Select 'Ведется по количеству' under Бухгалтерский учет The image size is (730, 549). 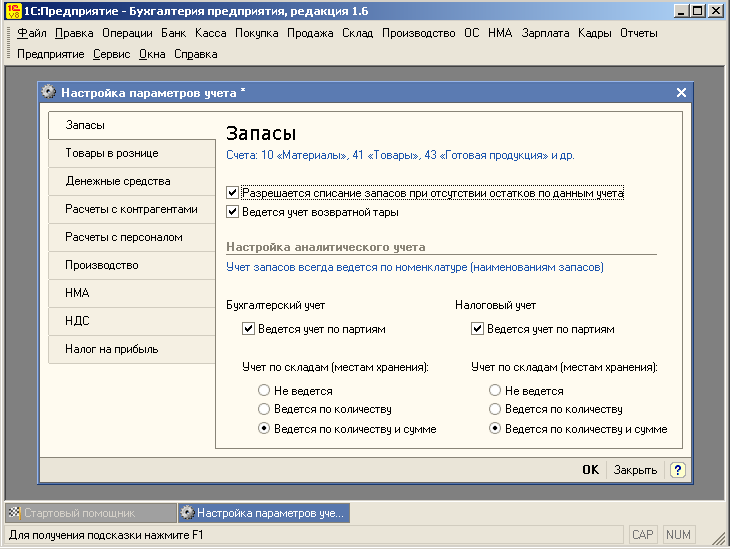264,409
